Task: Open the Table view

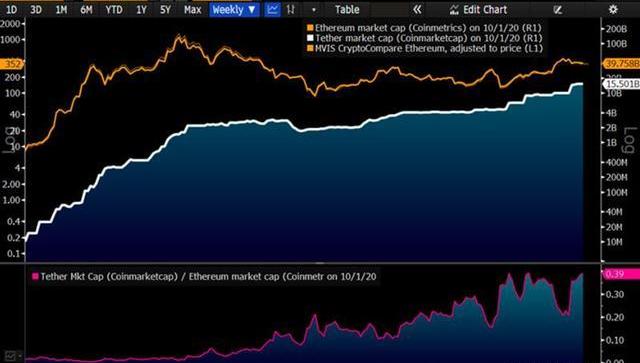Action: point(347,9)
